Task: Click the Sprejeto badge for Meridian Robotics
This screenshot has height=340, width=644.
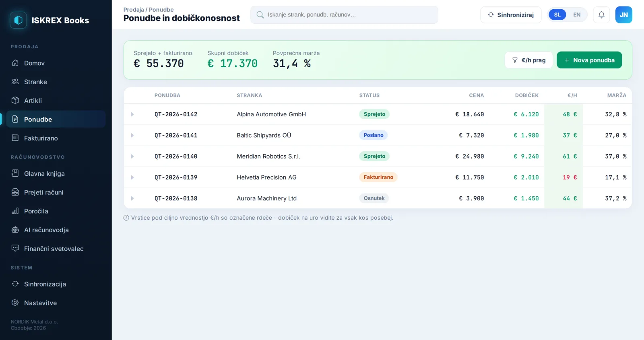Action: coord(374,156)
